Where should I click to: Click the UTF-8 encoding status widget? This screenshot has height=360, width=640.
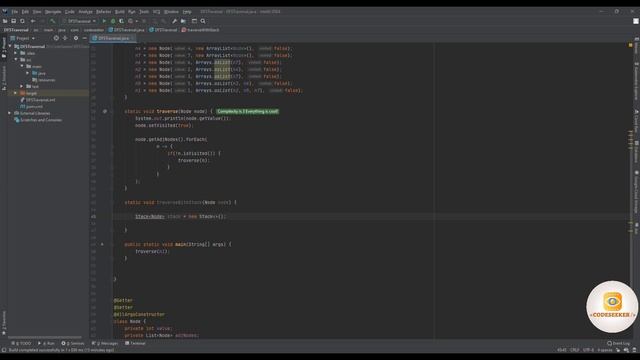[589, 350]
